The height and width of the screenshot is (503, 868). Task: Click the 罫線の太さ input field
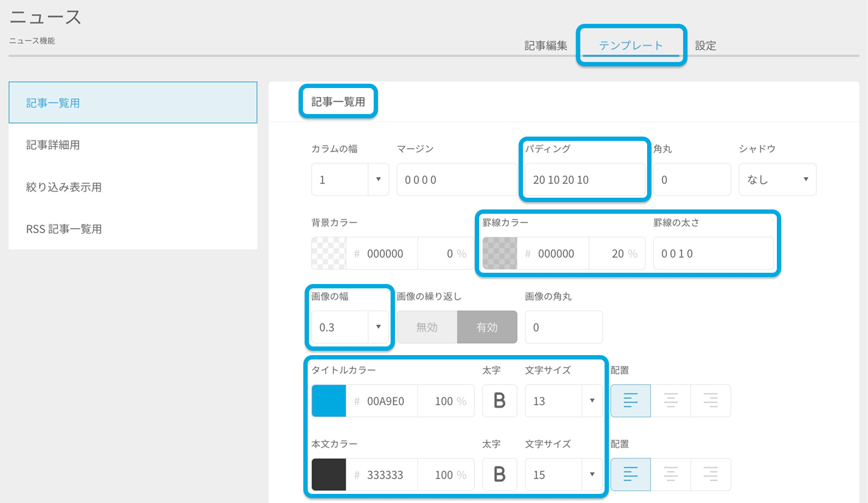[x=713, y=253]
